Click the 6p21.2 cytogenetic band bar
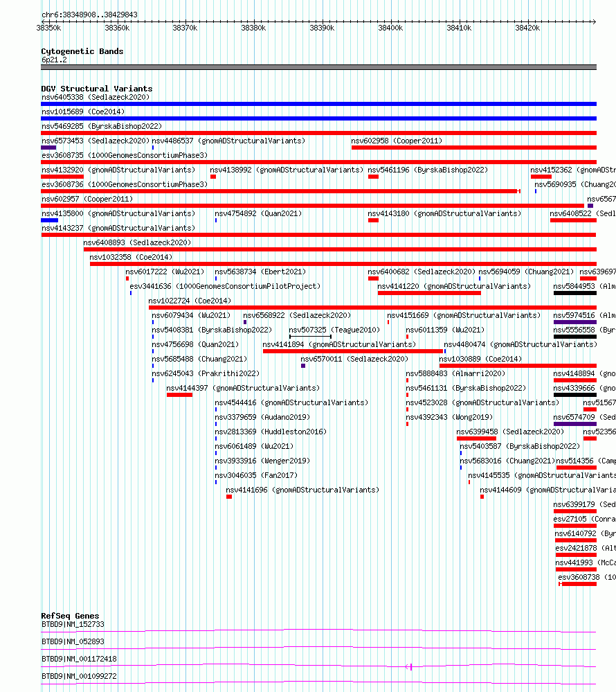Screen dimensions: 616x692 tap(318, 67)
